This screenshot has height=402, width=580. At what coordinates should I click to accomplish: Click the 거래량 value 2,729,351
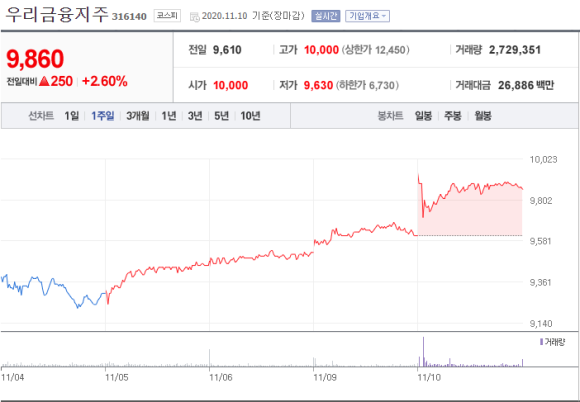(x=515, y=50)
